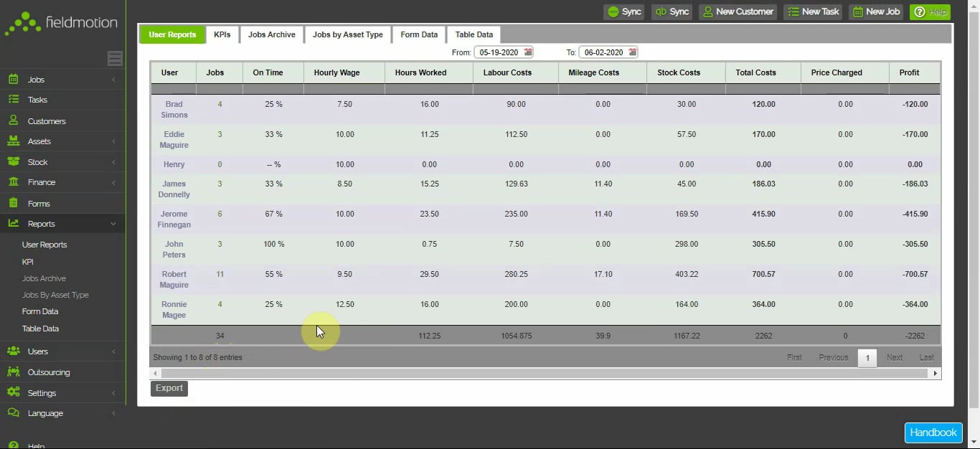Go to pagination page 1
980x449 pixels.
[867, 357]
